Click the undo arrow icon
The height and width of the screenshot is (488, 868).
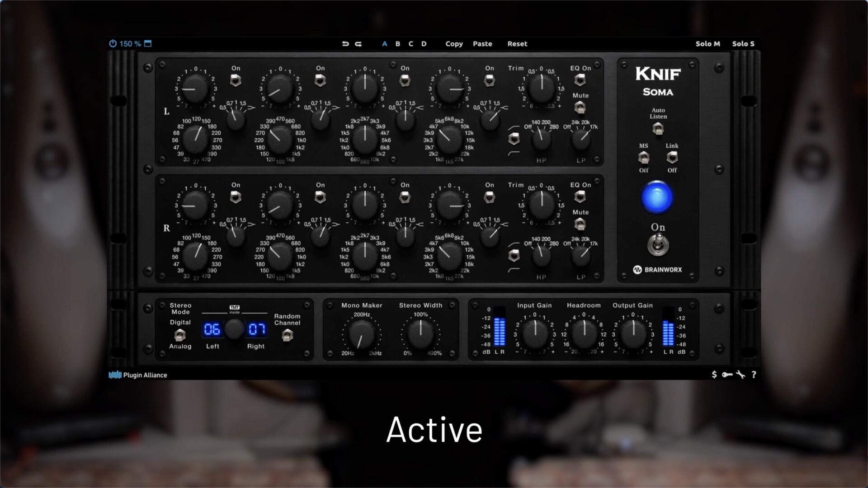(x=345, y=44)
